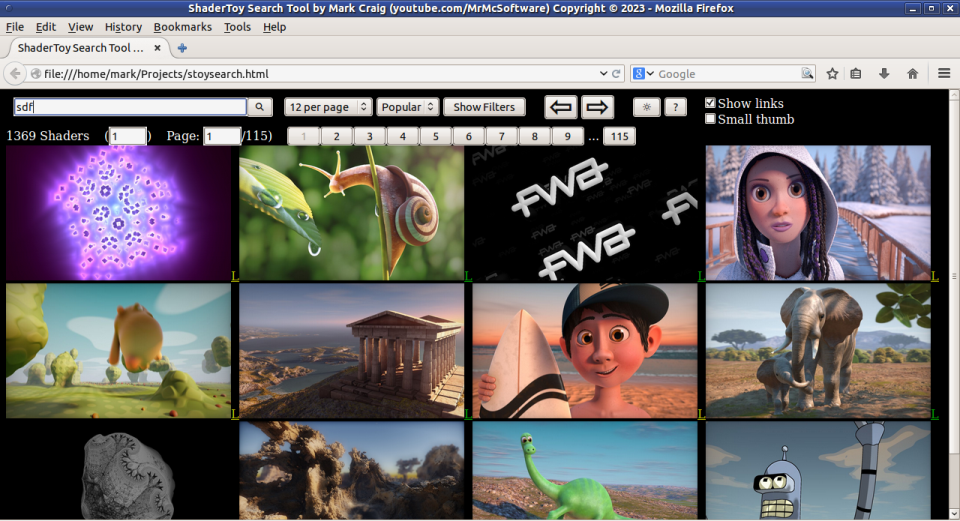
Task: Open the L link under the surfer boy thumbnail
Action: coord(702,414)
